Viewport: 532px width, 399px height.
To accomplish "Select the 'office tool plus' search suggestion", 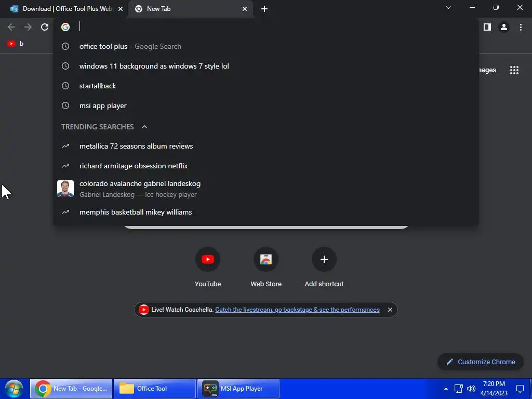I will pyautogui.click(x=266, y=46).
